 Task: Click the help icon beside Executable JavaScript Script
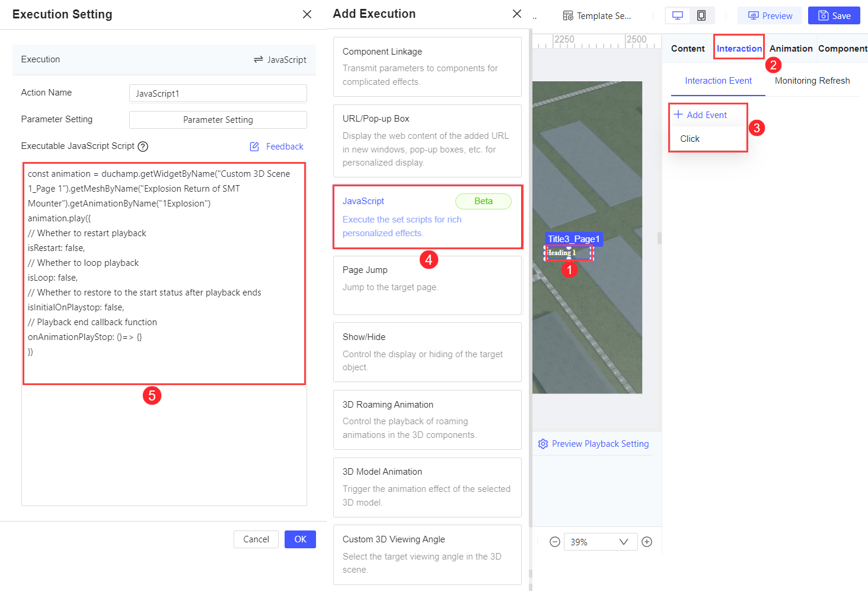(143, 147)
